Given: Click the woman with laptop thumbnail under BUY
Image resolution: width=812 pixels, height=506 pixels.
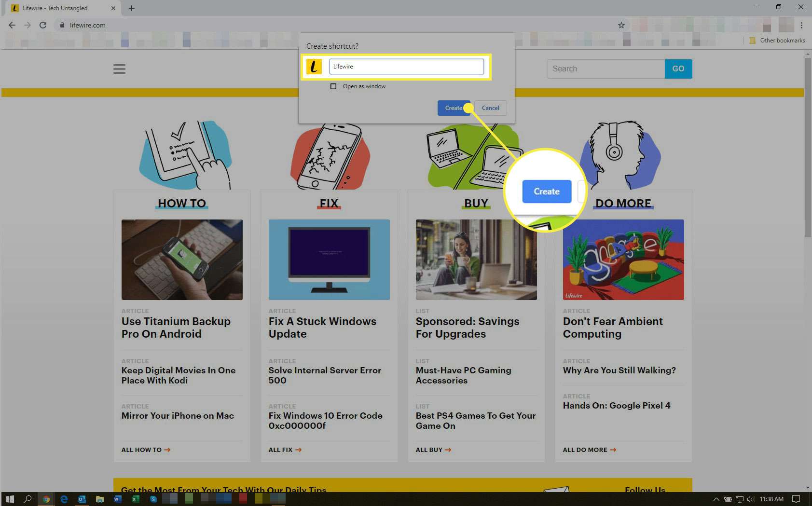Looking at the screenshot, I should pyautogui.click(x=476, y=260).
